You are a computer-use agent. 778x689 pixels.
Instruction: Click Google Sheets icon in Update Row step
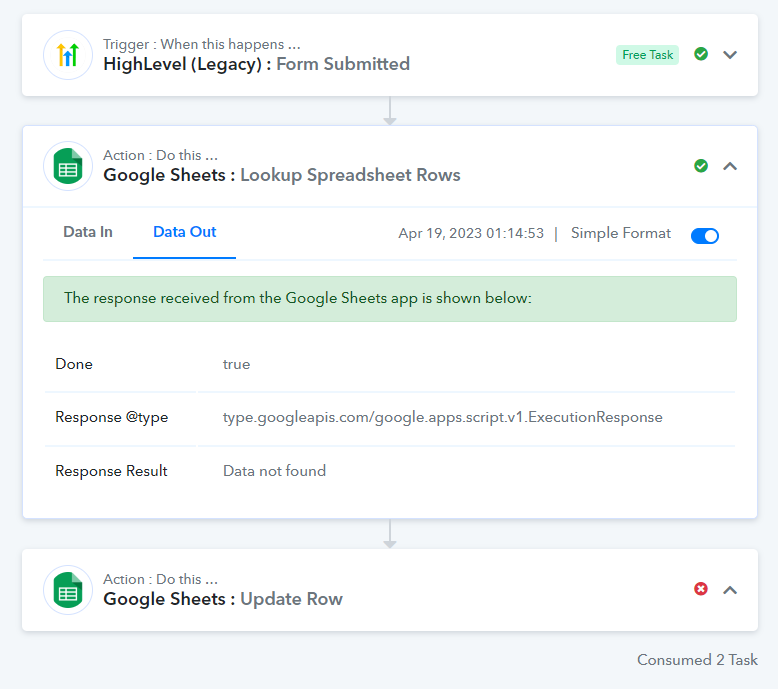(x=67, y=590)
